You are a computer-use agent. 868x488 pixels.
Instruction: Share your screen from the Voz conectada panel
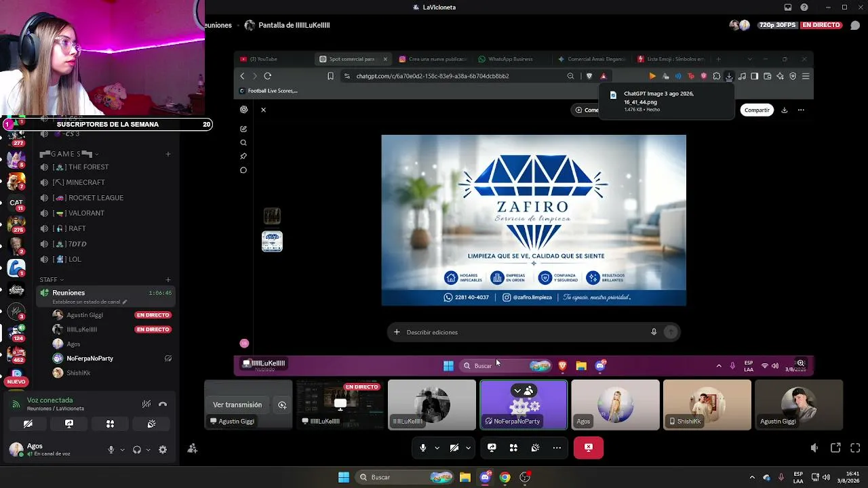coord(69,424)
